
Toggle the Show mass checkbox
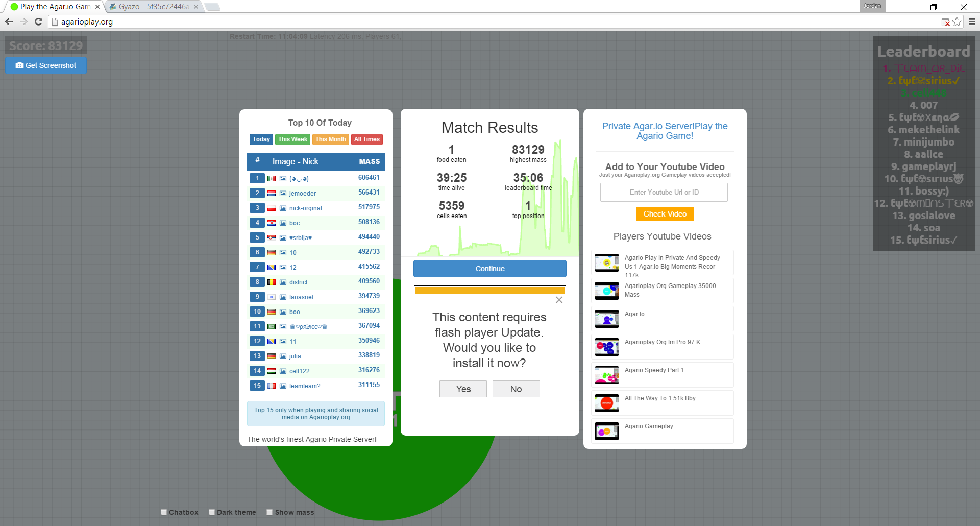[269, 512]
